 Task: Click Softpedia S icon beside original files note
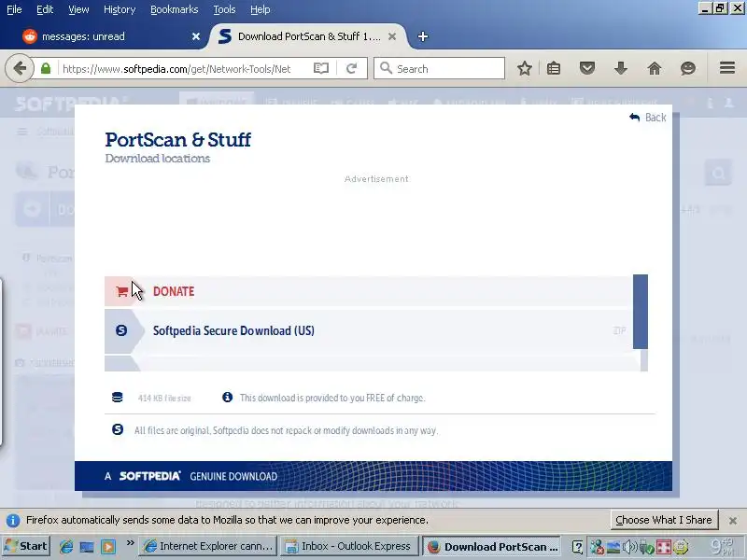pos(118,429)
